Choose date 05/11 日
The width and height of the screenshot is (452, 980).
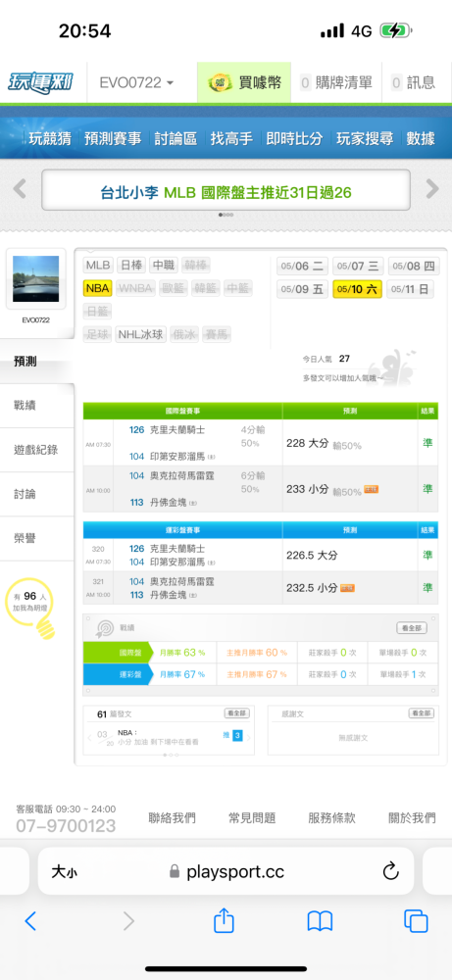click(410, 289)
